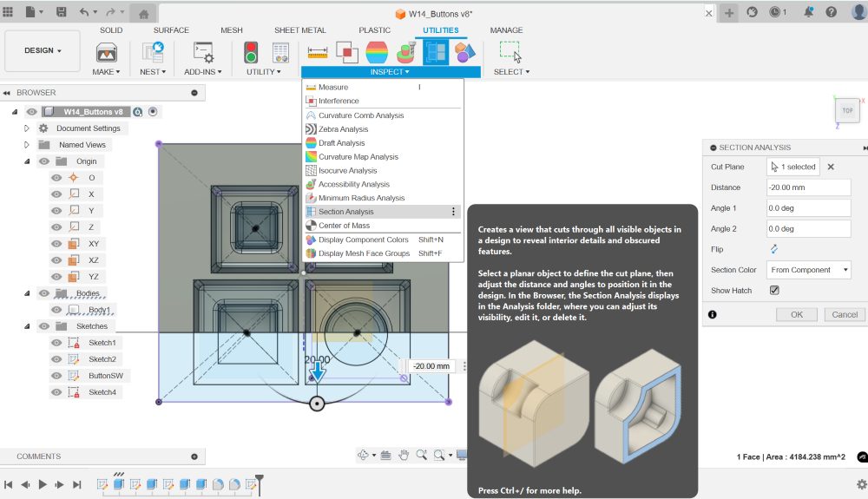The width and height of the screenshot is (868, 499).
Task: Click the Add-Ins scripts icon
Action: [x=203, y=53]
